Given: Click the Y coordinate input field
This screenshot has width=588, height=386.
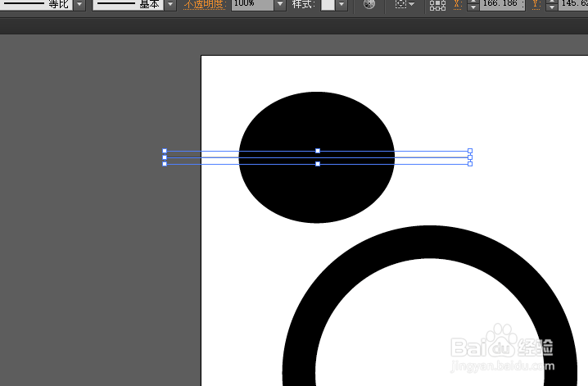Looking at the screenshot, I should pyautogui.click(x=573, y=4).
